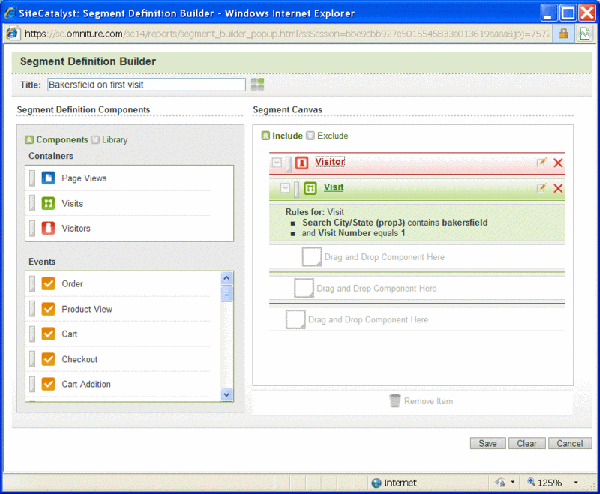Click the browser address bar URL
The width and height of the screenshot is (600, 494).
coord(286,34)
